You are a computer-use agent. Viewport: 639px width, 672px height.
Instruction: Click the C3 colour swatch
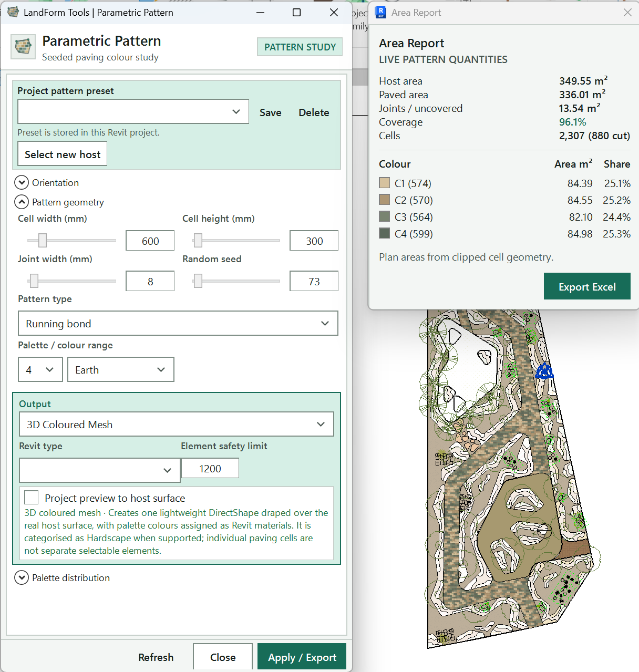[x=385, y=216]
